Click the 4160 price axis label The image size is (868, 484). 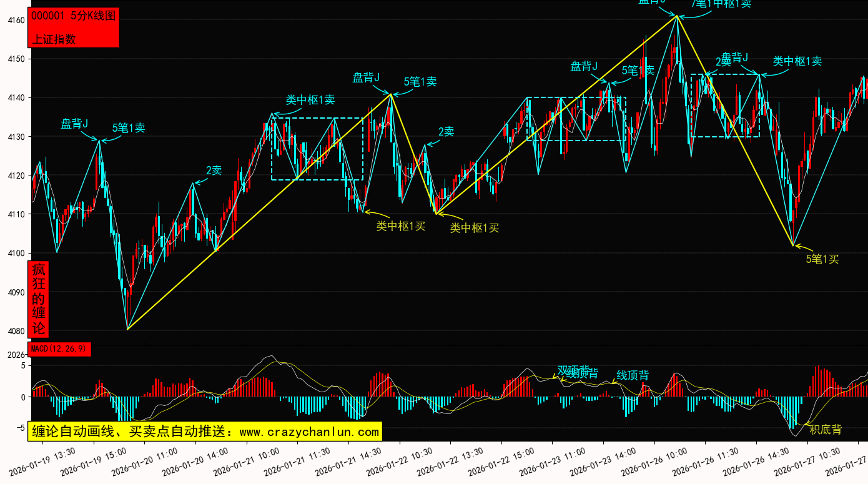pyautogui.click(x=16, y=20)
